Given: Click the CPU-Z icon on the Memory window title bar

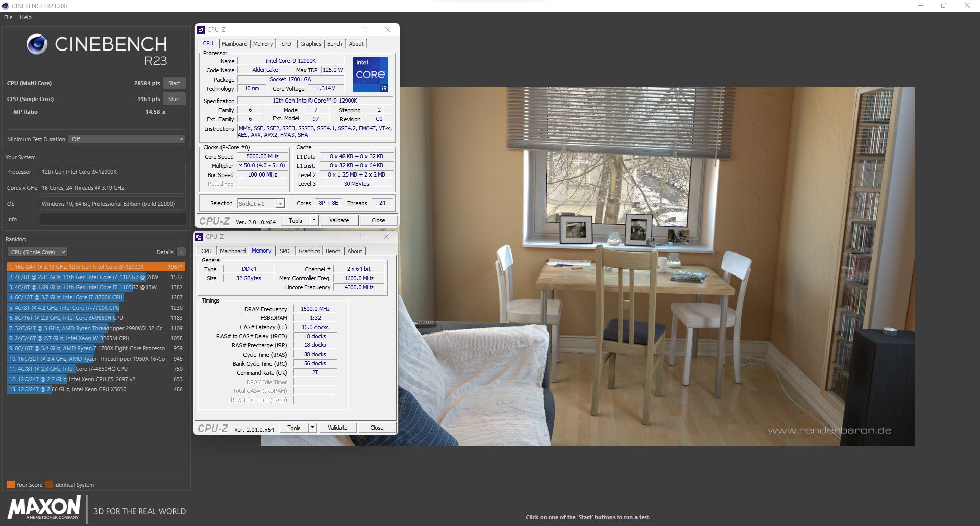Looking at the screenshot, I should click(199, 236).
